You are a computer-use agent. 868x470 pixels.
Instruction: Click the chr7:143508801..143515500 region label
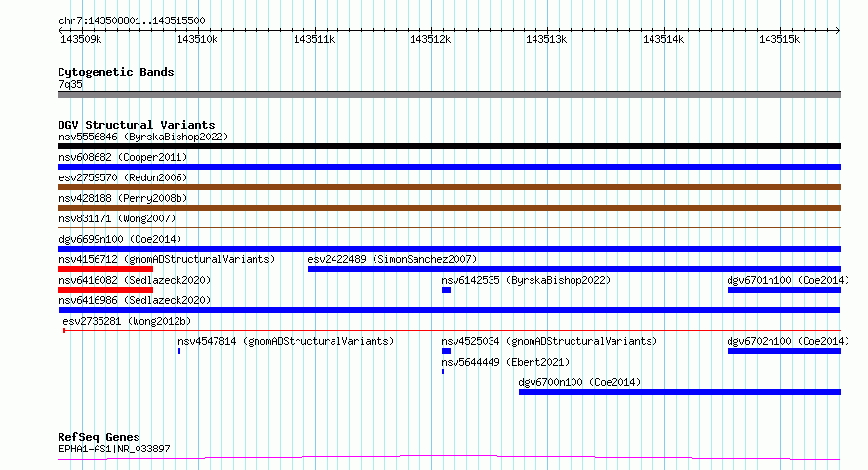pos(132,21)
